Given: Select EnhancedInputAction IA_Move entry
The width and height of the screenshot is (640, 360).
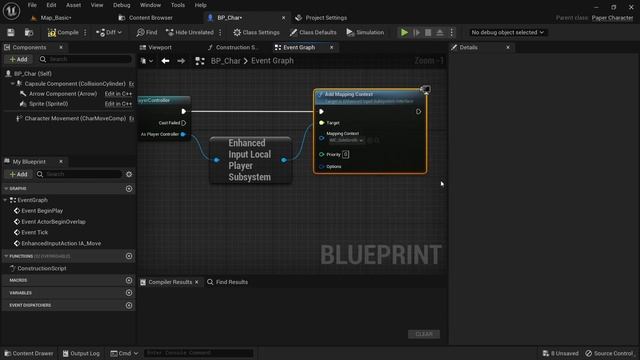Looking at the screenshot, I should click(x=61, y=243).
